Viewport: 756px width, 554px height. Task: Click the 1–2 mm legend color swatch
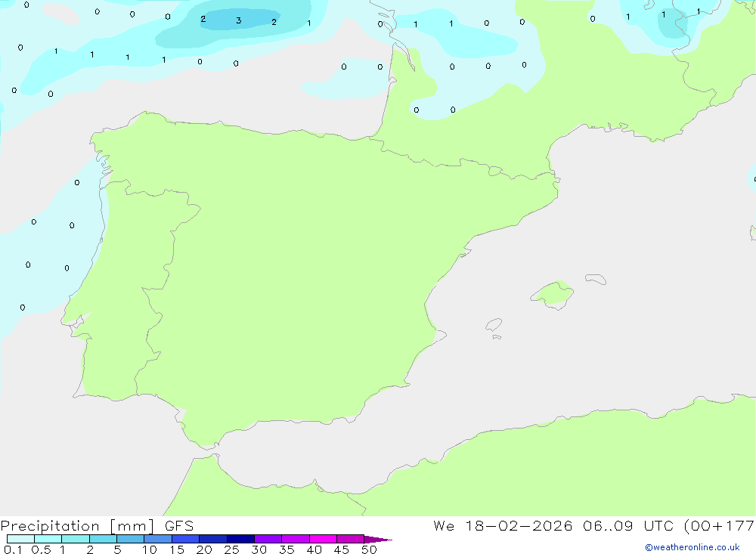point(75,539)
